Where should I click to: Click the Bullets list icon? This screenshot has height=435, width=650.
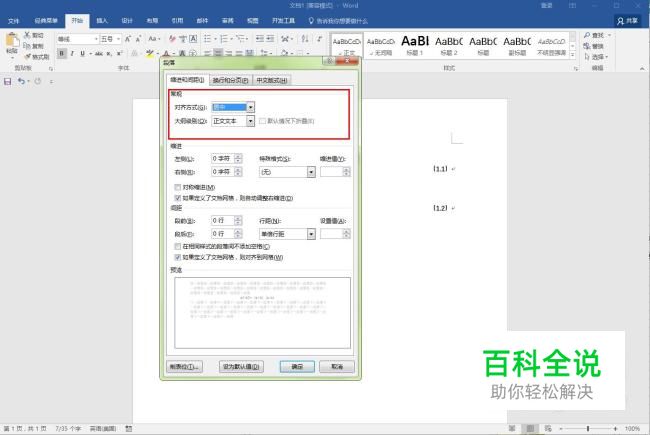pos(207,39)
